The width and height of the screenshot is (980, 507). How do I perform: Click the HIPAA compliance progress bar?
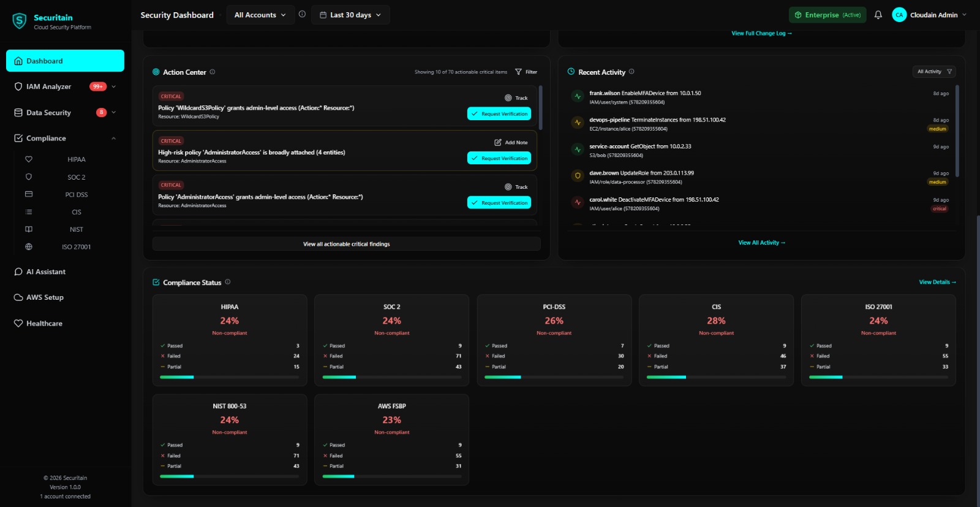click(230, 377)
